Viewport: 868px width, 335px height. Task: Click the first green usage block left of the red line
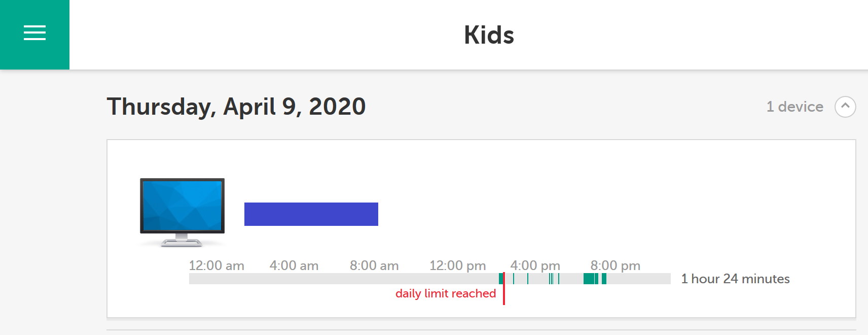click(501, 279)
